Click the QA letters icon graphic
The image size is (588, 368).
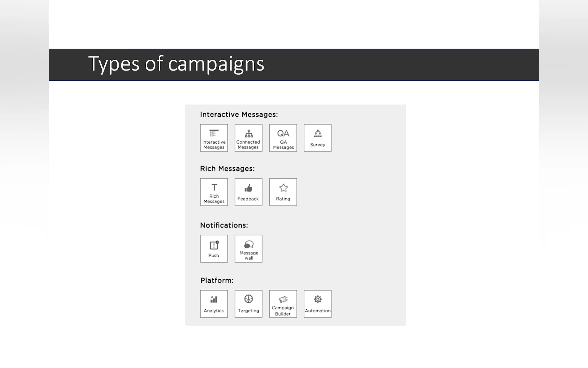point(283,133)
